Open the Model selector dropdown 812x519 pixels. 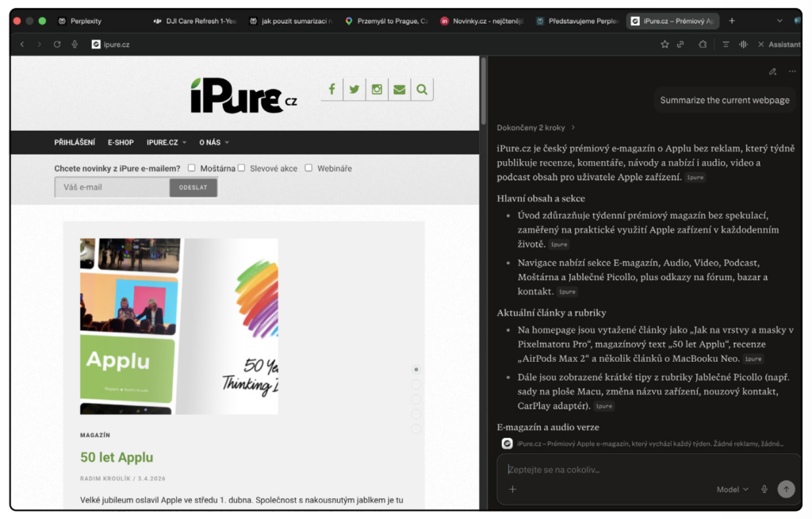pos(733,490)
